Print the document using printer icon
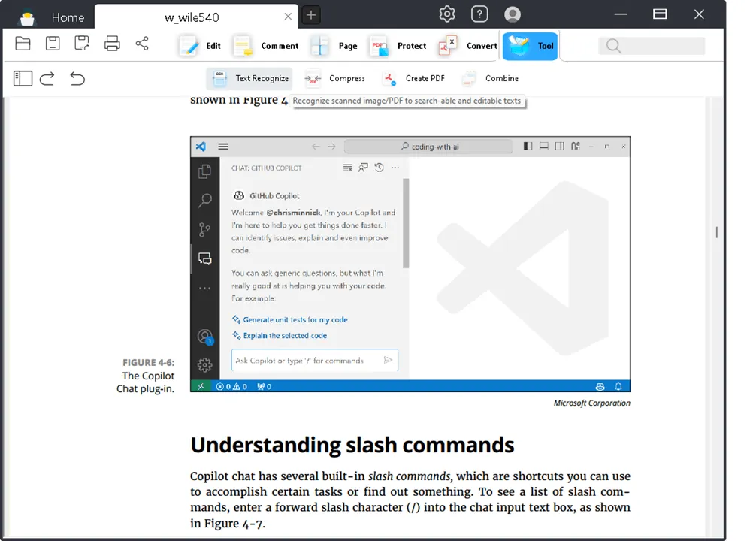The height and width of the screenshot is (541, 756). coord(112,44)
